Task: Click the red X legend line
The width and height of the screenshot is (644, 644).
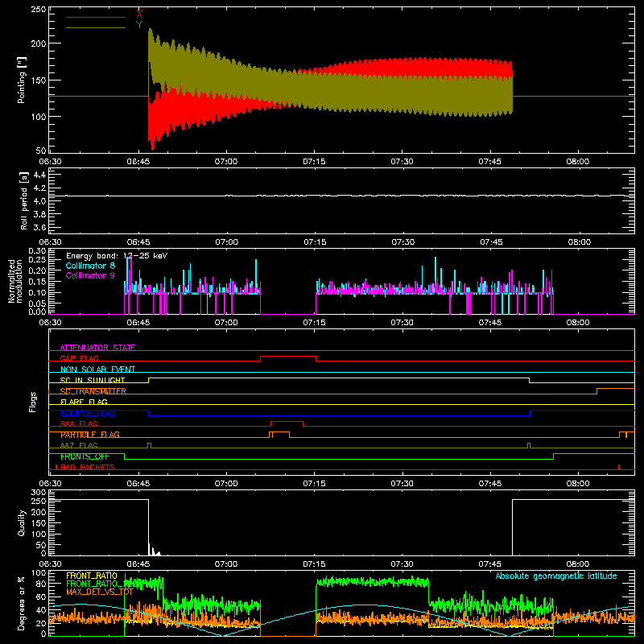Action: pos(95,17)
